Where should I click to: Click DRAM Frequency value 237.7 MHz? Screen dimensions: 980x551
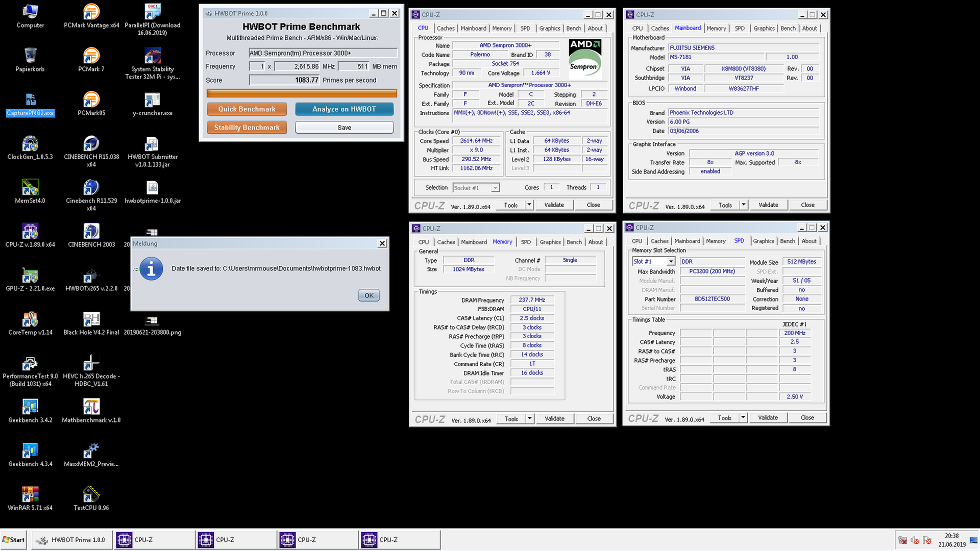click(x=532, y=300)
